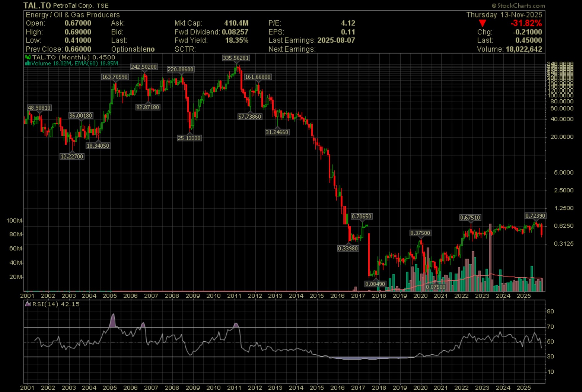The width and height of the screenshot is (582, 392).
Task: Click the RSI(14) legend marker icon
Action: [x=28, y=304]
